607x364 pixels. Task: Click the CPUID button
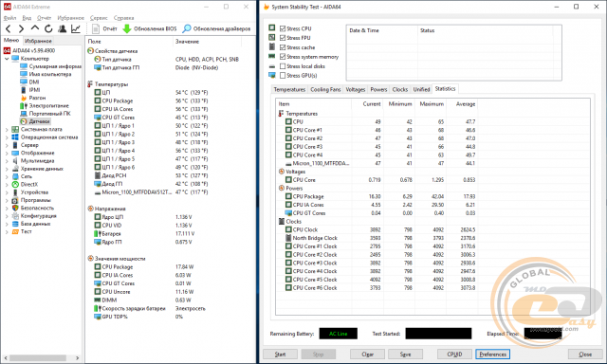tap(454, 354)
